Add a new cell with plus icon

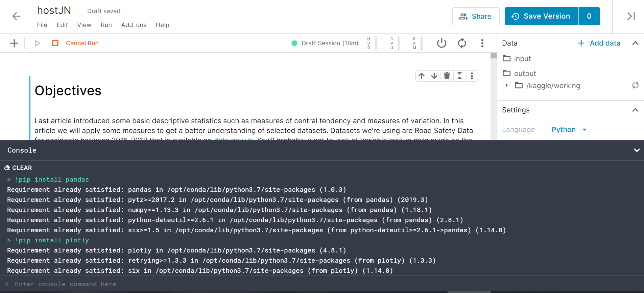(14, 43)
